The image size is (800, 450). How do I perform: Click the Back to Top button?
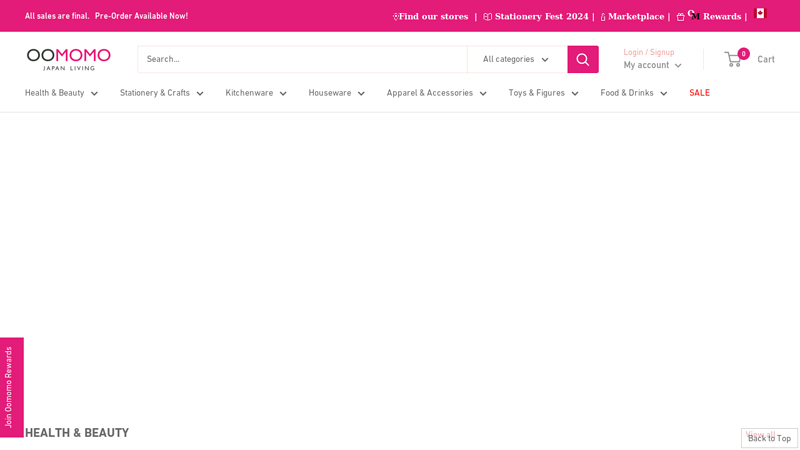point(769,438)
